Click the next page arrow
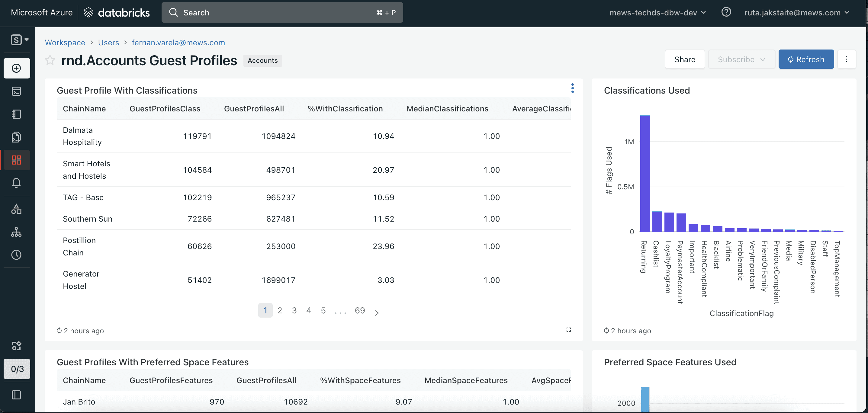 tap(377, 313)
